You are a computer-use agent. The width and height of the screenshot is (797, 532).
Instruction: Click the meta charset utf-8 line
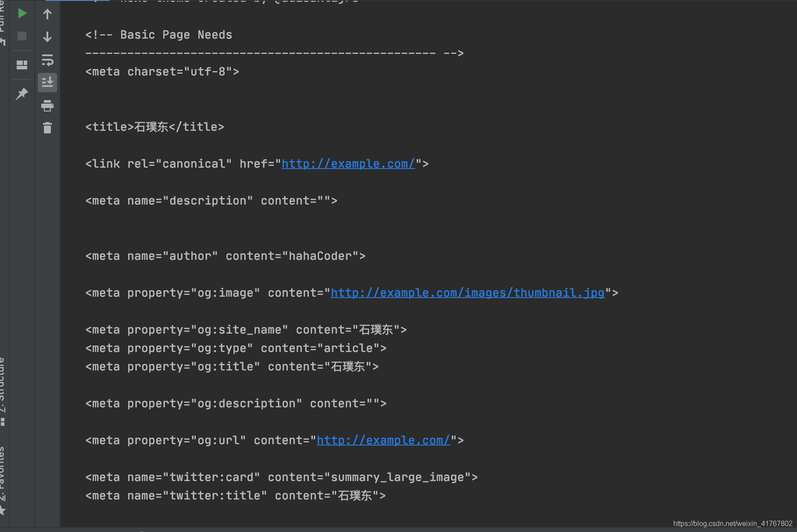click(162, 72)
